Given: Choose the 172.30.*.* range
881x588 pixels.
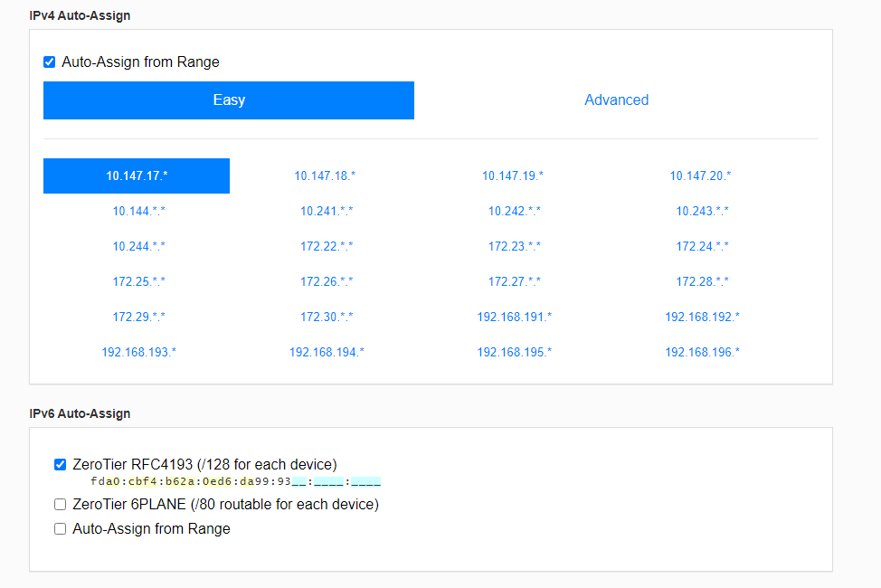Looking at the screenshot, I should coord(327,317).
